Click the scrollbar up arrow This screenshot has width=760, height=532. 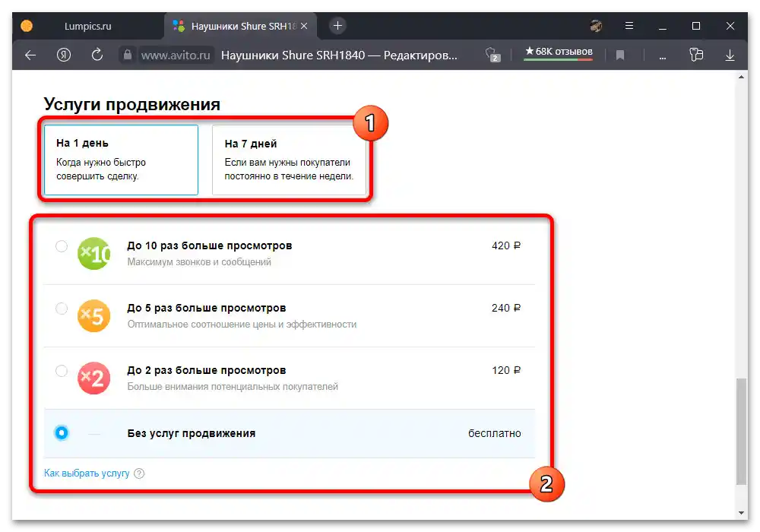coord(741,77)
